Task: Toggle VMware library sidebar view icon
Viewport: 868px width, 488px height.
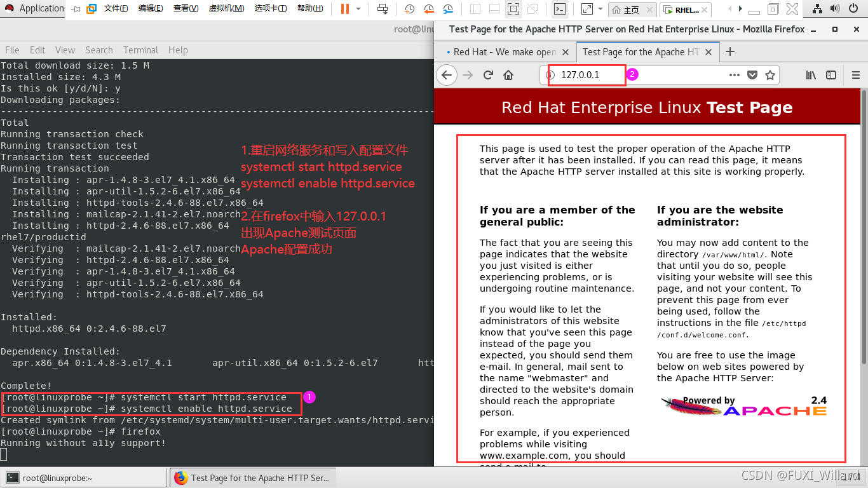Action: tap(476, 9)
